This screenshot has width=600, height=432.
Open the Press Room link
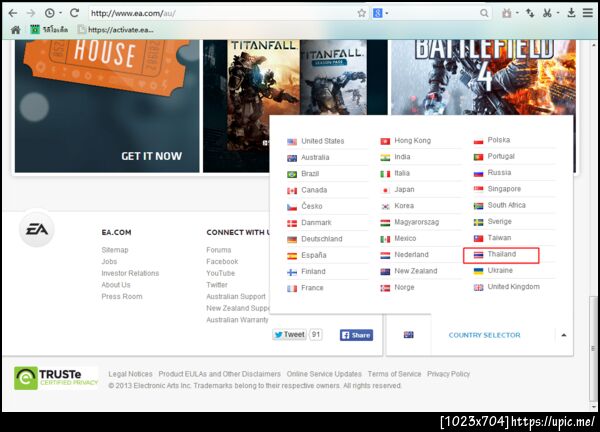(122, 297)
